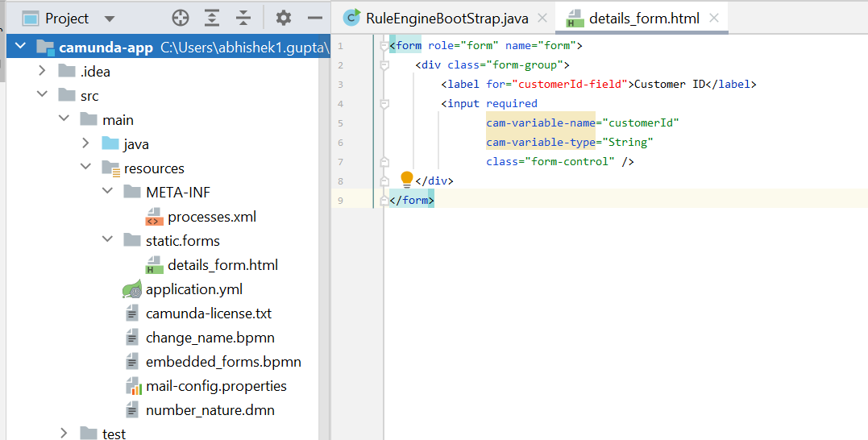Click the cam-variable-type attribute
868x440 pixels.
click(541, 143)
